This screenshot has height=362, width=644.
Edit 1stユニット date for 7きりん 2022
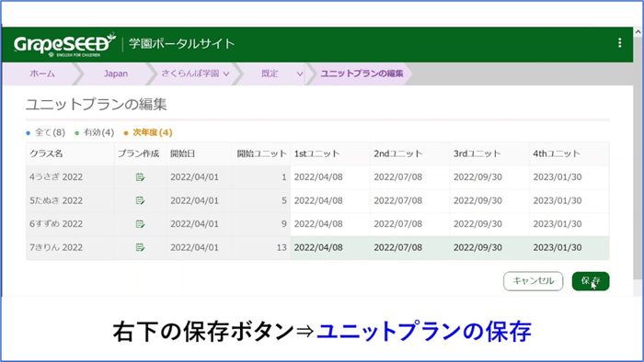coord(330,247)
